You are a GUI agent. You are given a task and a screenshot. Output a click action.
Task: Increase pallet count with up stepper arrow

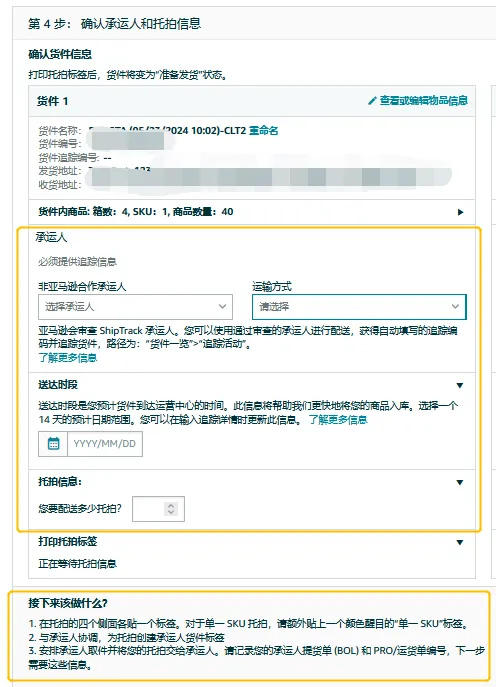[171, 505]
